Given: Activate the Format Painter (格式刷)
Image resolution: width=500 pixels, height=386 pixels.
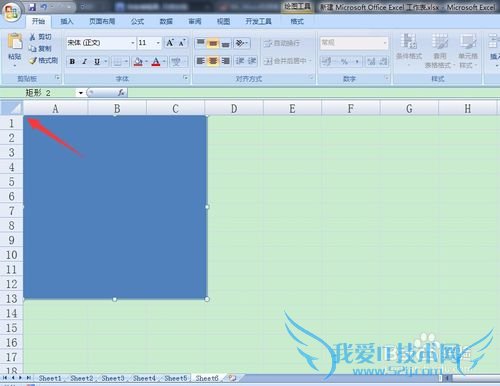Looking at the screenshot, I should pyautogui.click(x=44, y=60).
